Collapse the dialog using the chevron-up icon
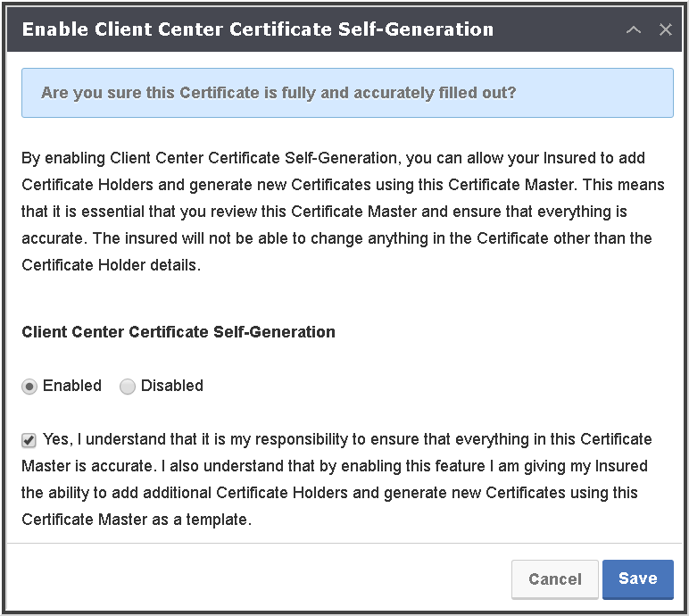 pyautogui.click(x=633, y=29)
